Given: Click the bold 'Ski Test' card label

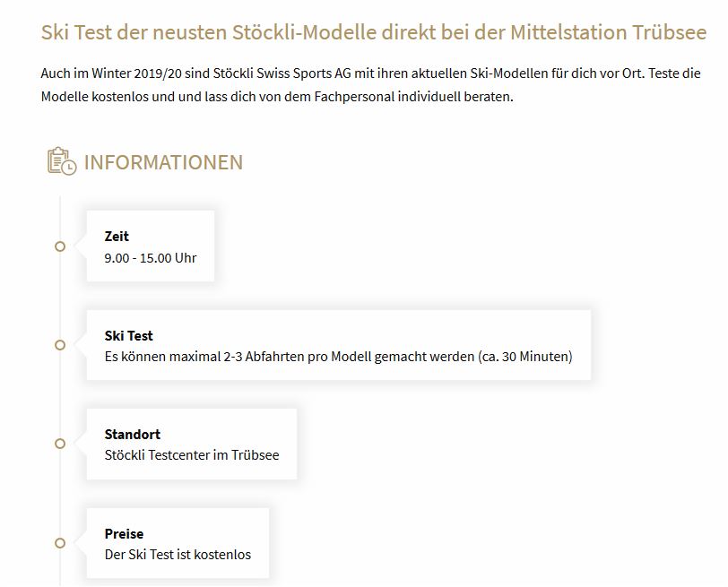Looking at the screenshot, I should click(x=128, y=335).
